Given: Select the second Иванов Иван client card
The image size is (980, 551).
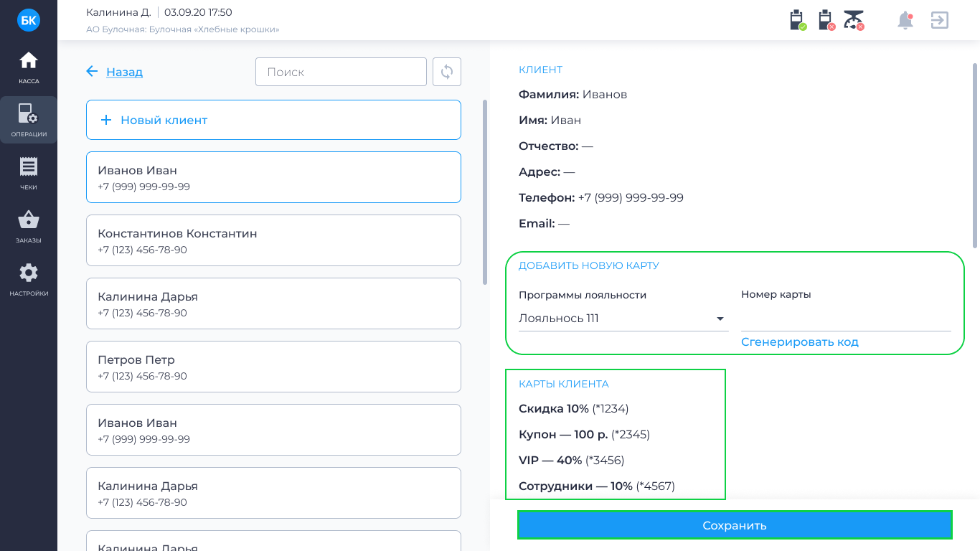Looking at the screenshot, I should (x=273, y=430).
